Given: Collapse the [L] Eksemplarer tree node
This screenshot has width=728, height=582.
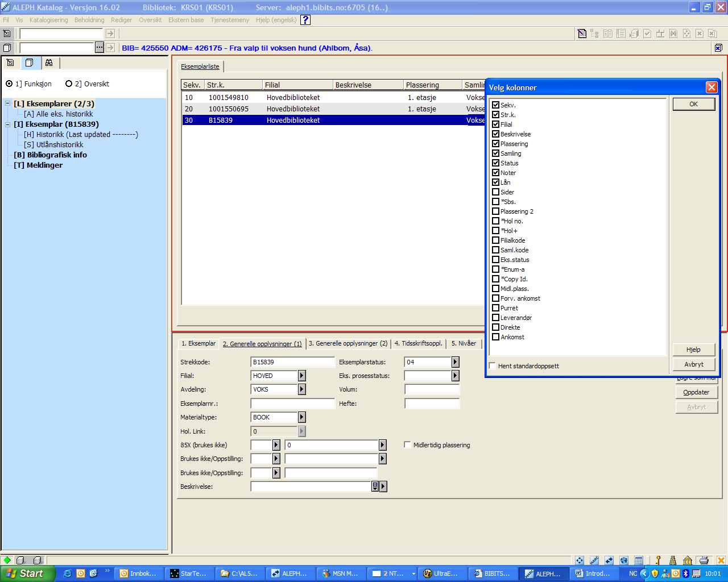Looking at the screenshot, I should point(8,104).
